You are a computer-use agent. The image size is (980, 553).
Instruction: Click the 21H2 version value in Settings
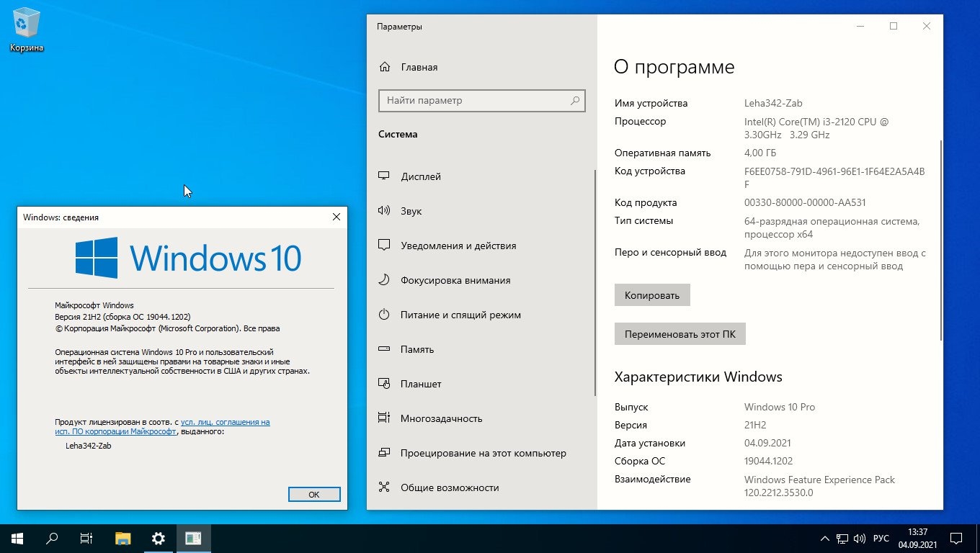pos(755,425)
